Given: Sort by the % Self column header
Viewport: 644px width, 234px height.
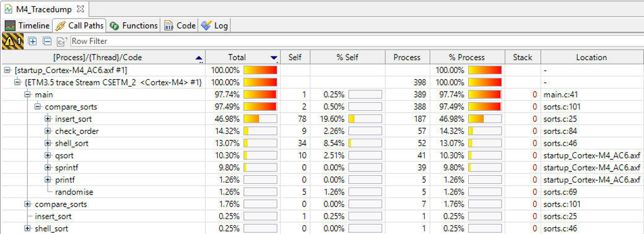Looking at the screenshot, I should tap(347, 58).
